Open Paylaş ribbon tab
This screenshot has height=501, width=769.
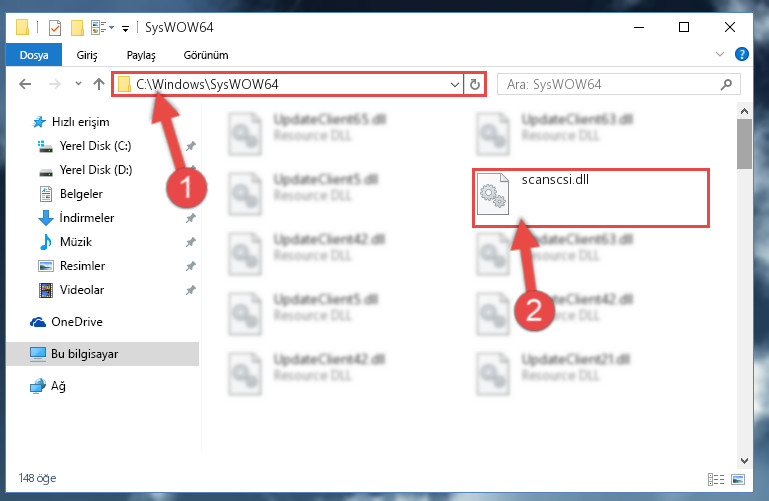141,55
